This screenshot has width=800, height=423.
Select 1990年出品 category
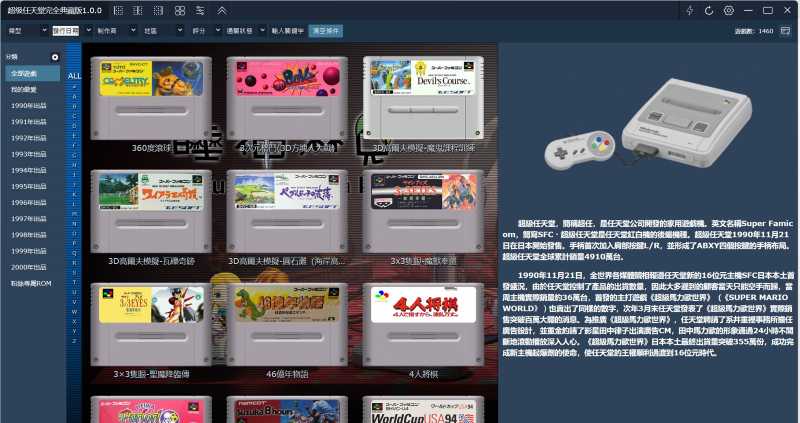tap(33, 106)
